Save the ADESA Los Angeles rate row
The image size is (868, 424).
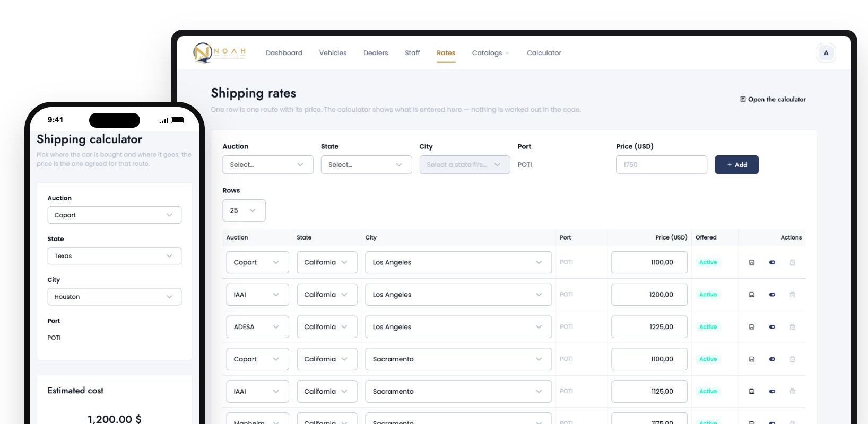pos(752,327)
